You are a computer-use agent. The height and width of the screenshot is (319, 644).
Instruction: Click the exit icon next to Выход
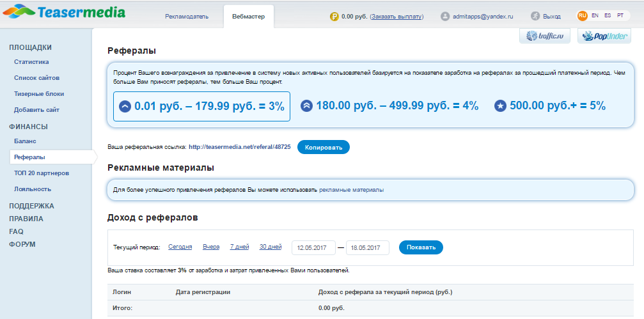(535, 17)
